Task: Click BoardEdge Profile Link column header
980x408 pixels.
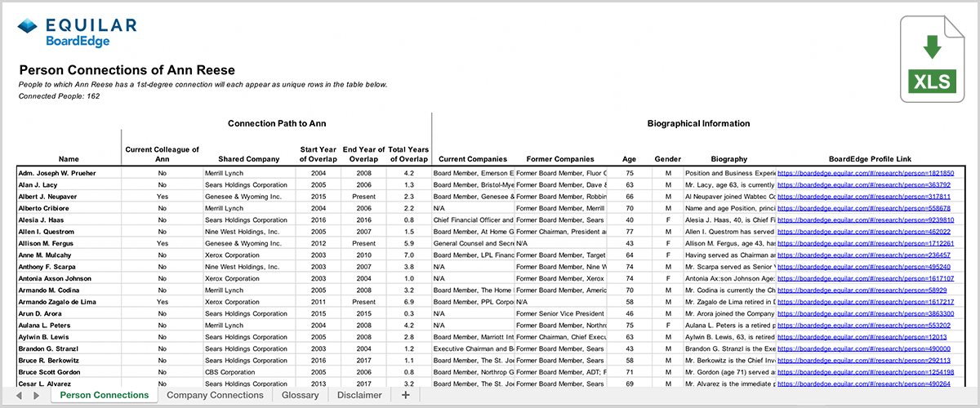Action: click(x=870, y=159)
